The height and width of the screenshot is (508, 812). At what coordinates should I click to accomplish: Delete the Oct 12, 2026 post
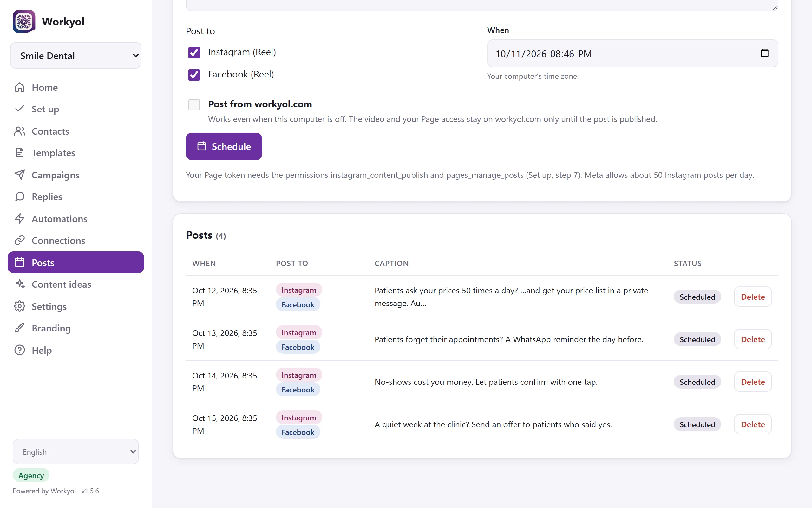[753, 297]
